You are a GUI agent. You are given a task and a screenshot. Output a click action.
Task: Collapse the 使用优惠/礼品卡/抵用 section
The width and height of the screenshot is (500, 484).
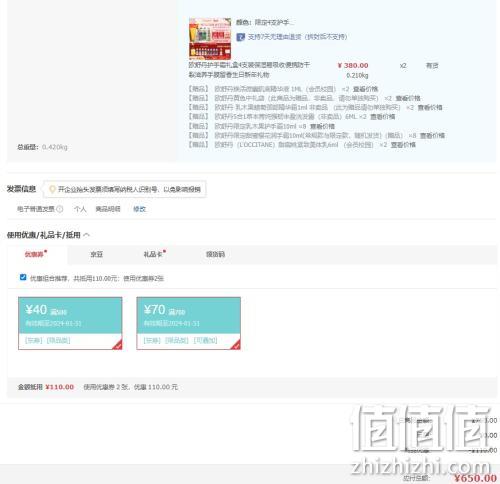(86, 235)
